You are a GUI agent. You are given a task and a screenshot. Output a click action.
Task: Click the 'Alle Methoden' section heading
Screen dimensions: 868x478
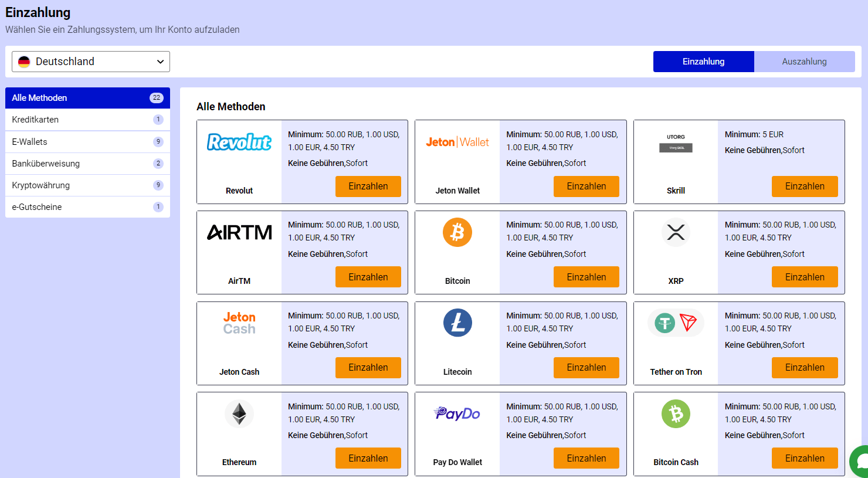point(231,107)
